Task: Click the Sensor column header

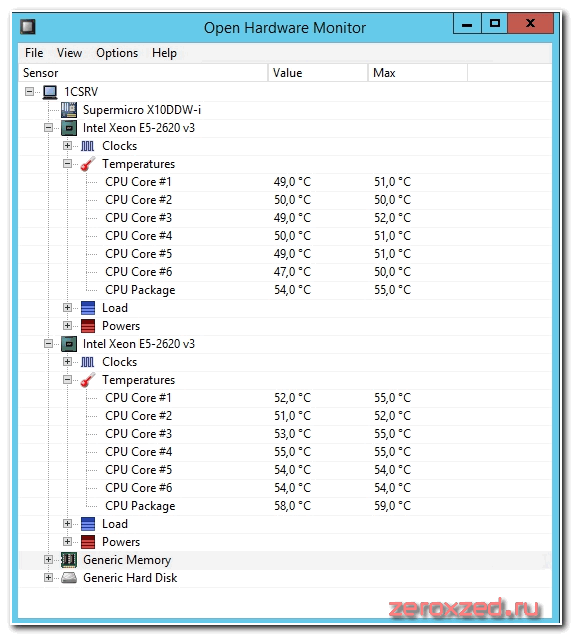Action: pos(144,73)
